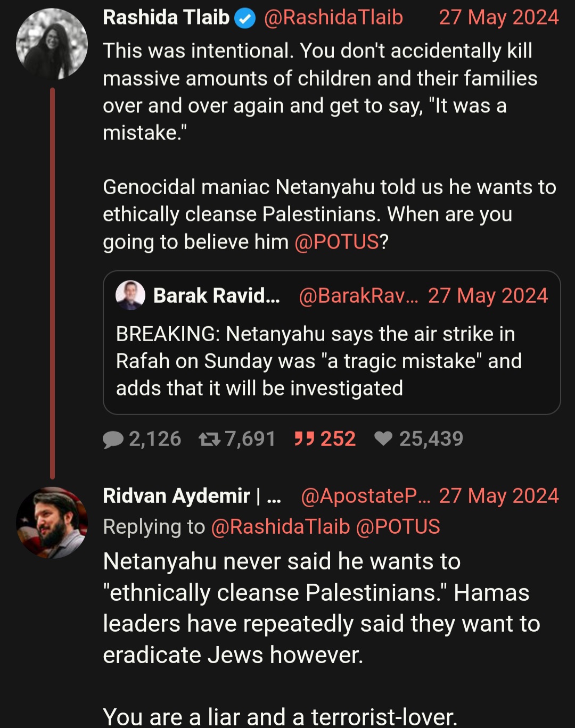Click the red quote marks icon
Viewport: 575px width, 728px height.
coord(305,439)
